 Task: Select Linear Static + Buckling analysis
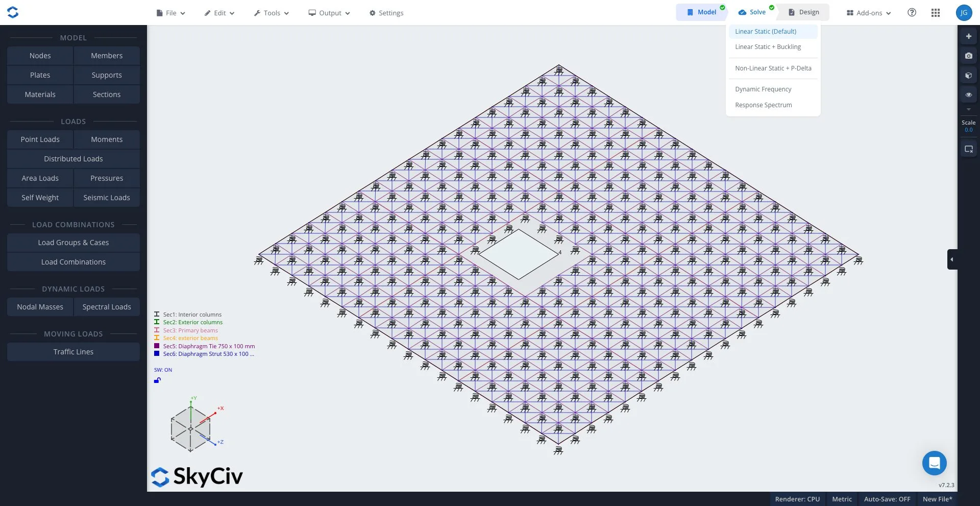(768, 47)
